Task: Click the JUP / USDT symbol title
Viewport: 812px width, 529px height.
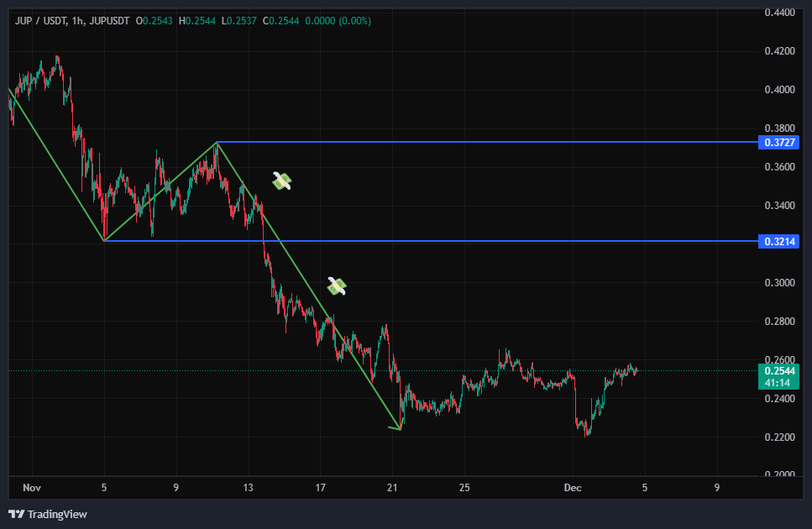Action: click(x=40, y=20)
